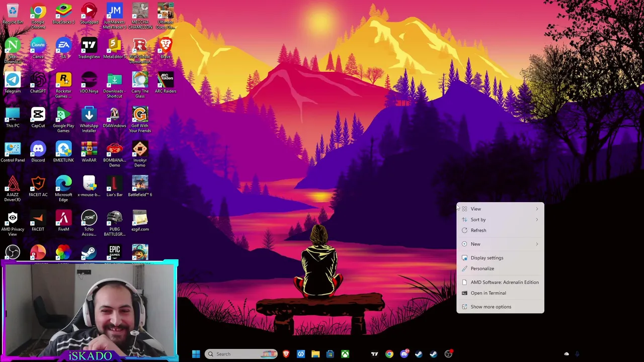Select the Google Chrome desktop shortcut
The image size is (644, 362).
(38, 16)
